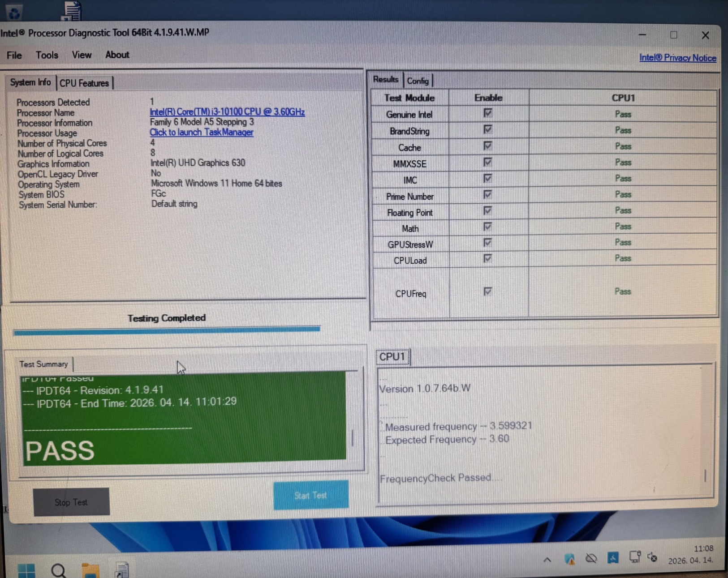Open the Intel Core i3-10100 processor name link

click(x=227, y=111)
